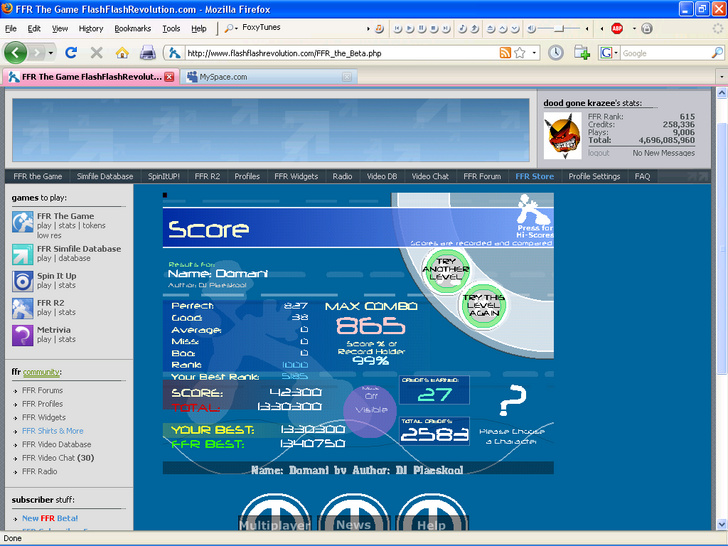Open the File menu
The image size is (728, 546).
[11, 29]
